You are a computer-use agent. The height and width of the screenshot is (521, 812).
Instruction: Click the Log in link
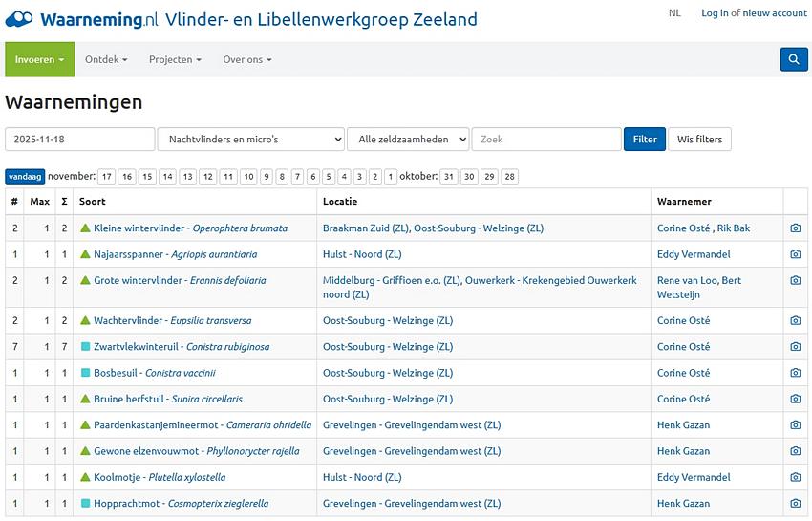pos(715,13)
